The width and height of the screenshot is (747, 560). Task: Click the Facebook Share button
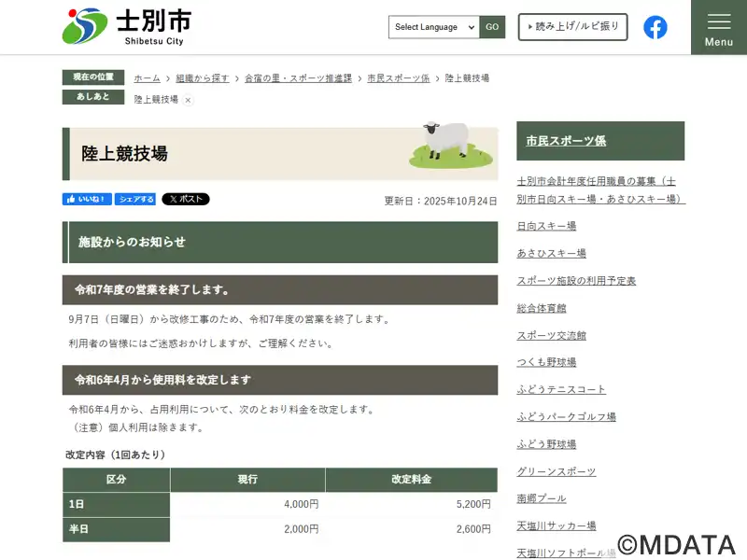tap(136, 199)
